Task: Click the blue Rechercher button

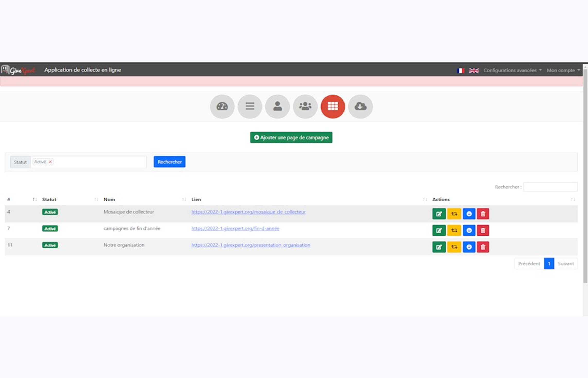Action: 169,162
